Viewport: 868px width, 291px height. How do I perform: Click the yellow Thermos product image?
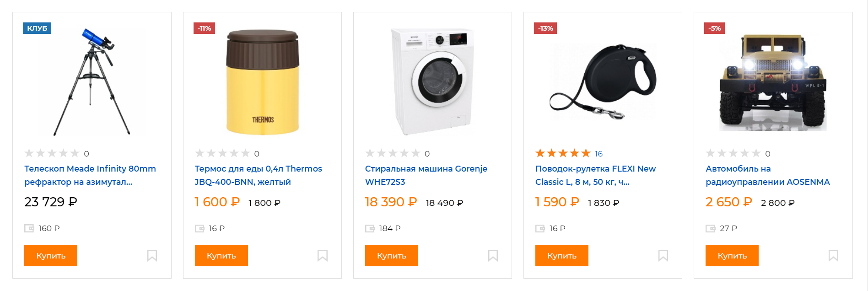262,82
